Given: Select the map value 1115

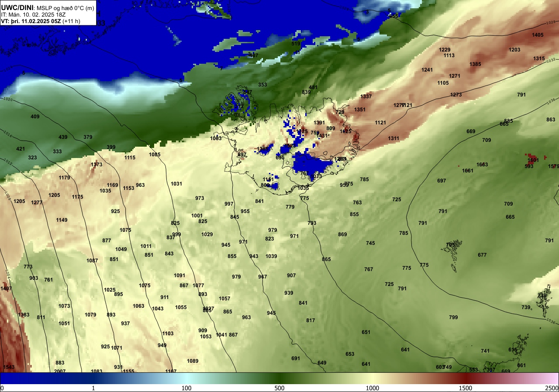Looking at the screenshot, I should (130, 158).
